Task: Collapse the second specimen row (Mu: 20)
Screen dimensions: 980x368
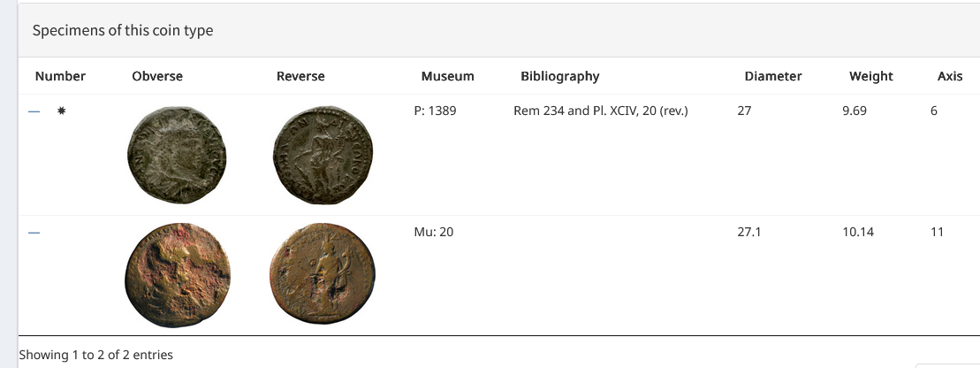Action: tap(34, 233)
